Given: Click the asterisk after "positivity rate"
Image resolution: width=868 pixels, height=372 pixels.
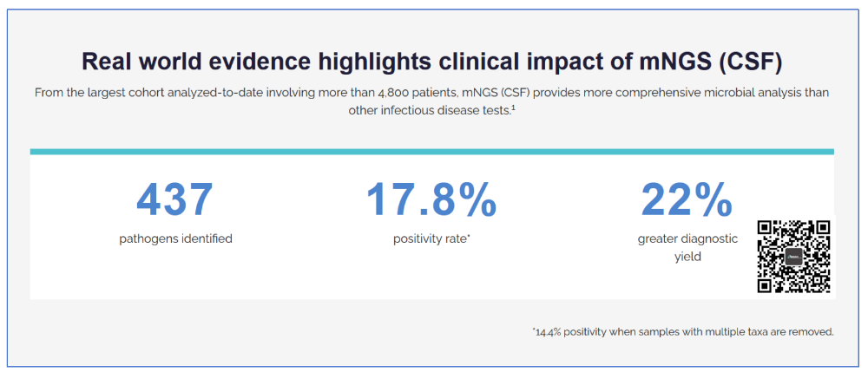Looking at the screenshot, I should (469, 237).
